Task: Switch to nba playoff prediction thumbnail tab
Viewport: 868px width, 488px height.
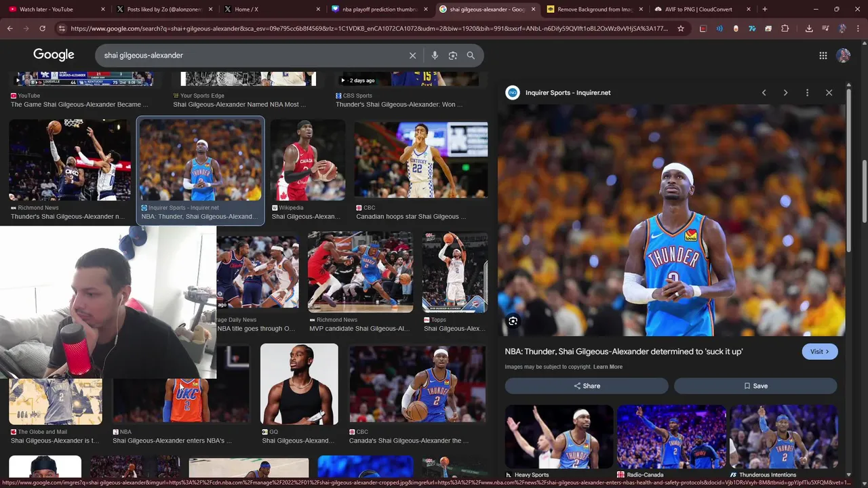Action: point(378,9)
